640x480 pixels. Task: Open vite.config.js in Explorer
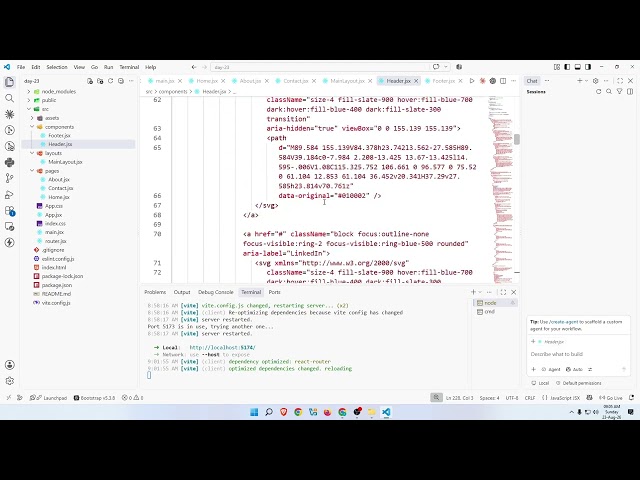[x=56, y=303]
